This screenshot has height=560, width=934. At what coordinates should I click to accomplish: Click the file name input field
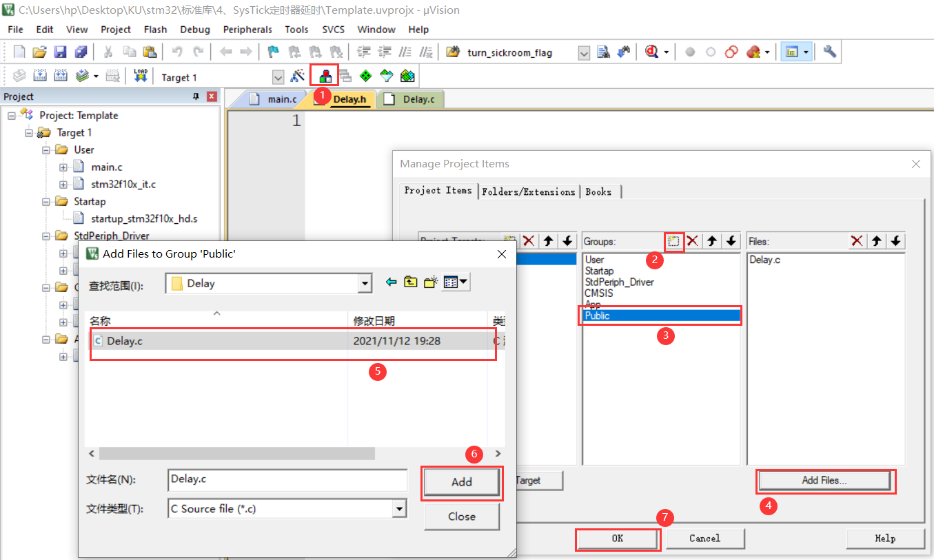(x=287, y=479)
